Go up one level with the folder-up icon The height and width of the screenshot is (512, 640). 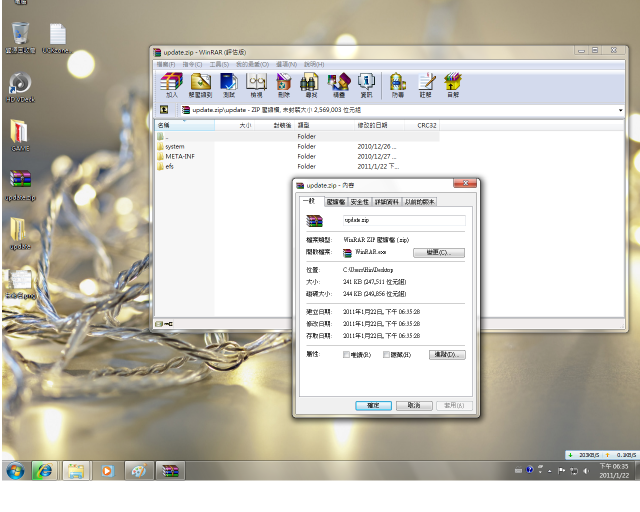164,109
